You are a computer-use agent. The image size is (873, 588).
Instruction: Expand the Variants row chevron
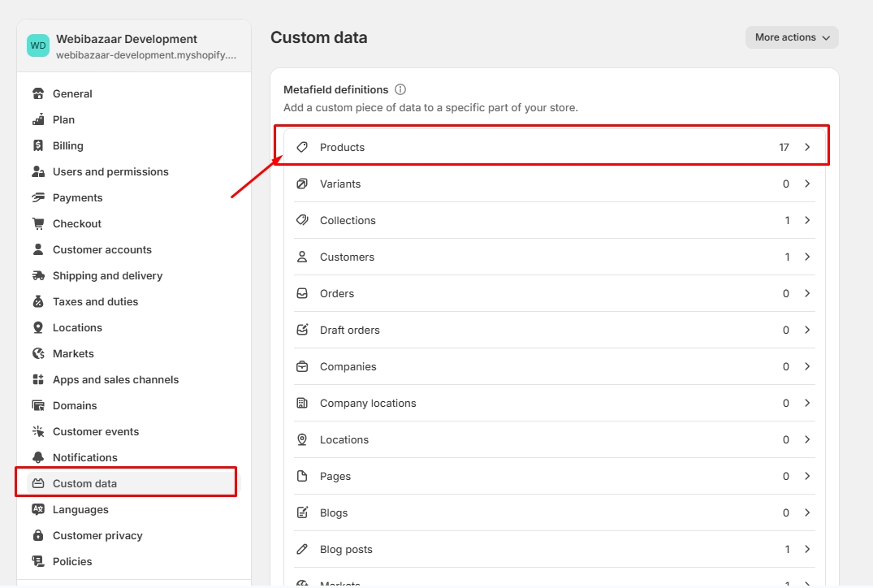click(807, 184)
